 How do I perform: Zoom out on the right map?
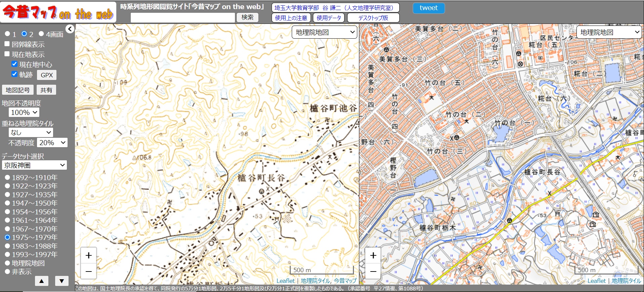[x=373, y=271]
